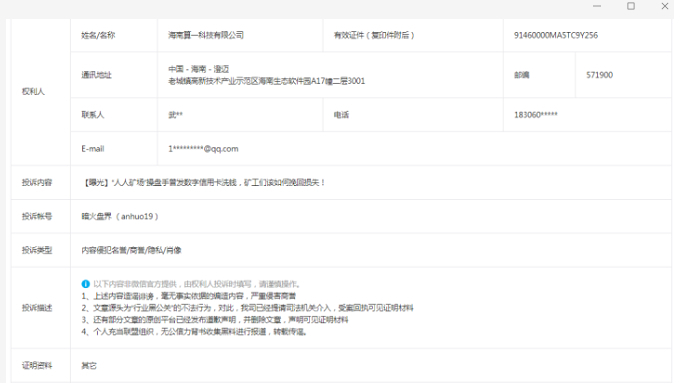This screenshot has height=383, width=674.
Task: Click the postal code 571900
Action: click(600, 75)
